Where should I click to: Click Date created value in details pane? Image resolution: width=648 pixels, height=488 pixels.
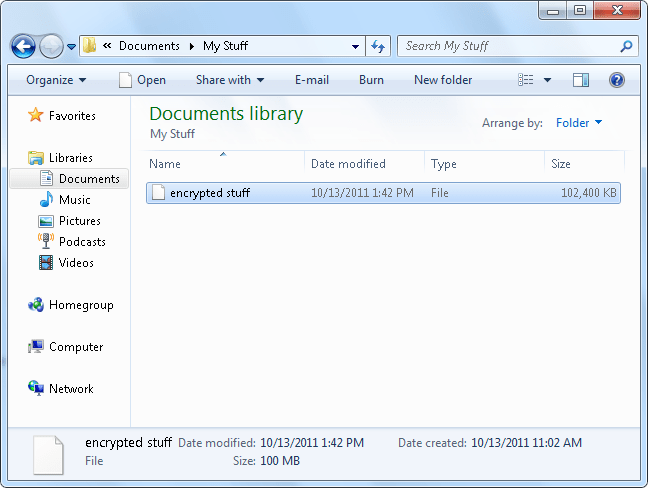click(x=526, y=443)
